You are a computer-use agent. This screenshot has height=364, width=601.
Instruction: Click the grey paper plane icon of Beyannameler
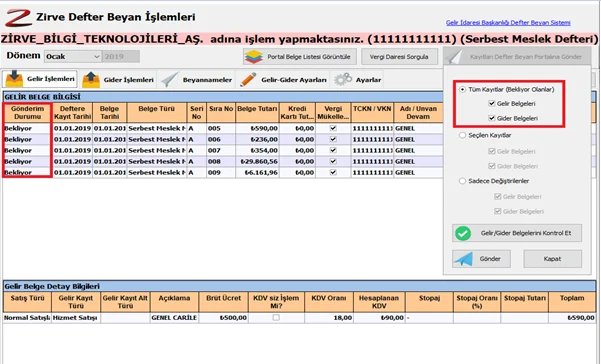pyautogui.click(x=170, y=79)
